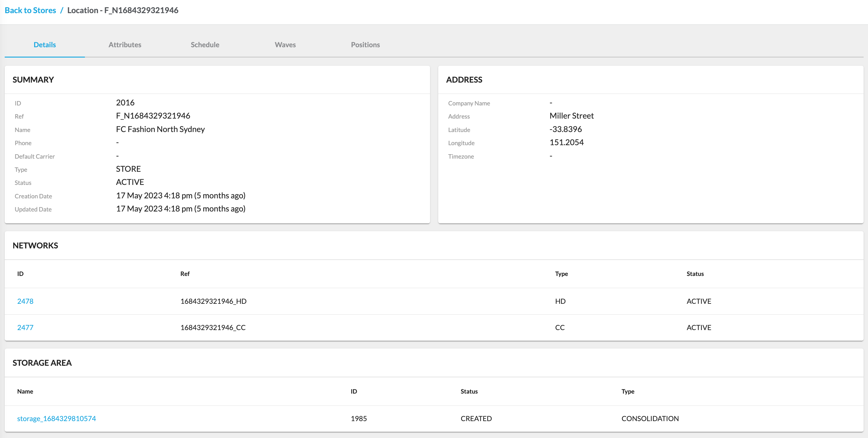Click the Back to Stores link

pos(30,10)
